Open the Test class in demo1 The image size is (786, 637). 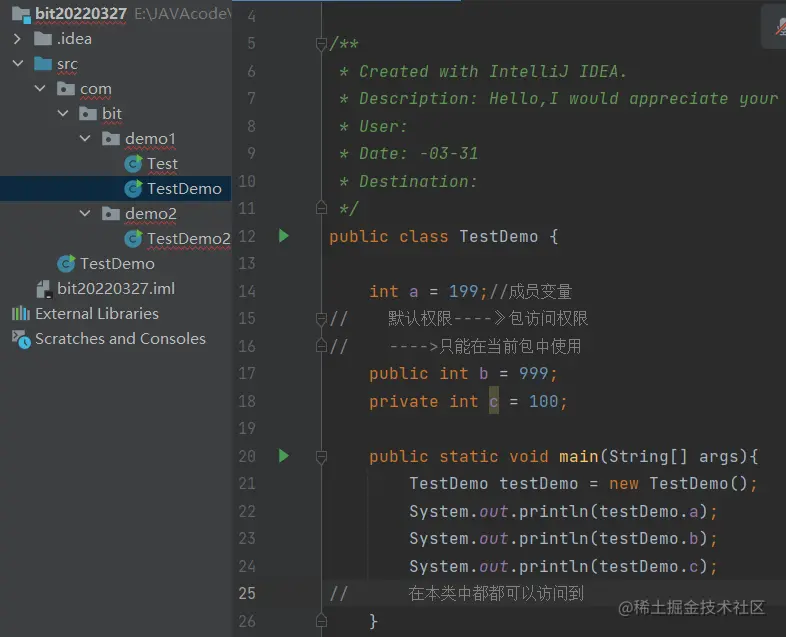click(162, 164)
